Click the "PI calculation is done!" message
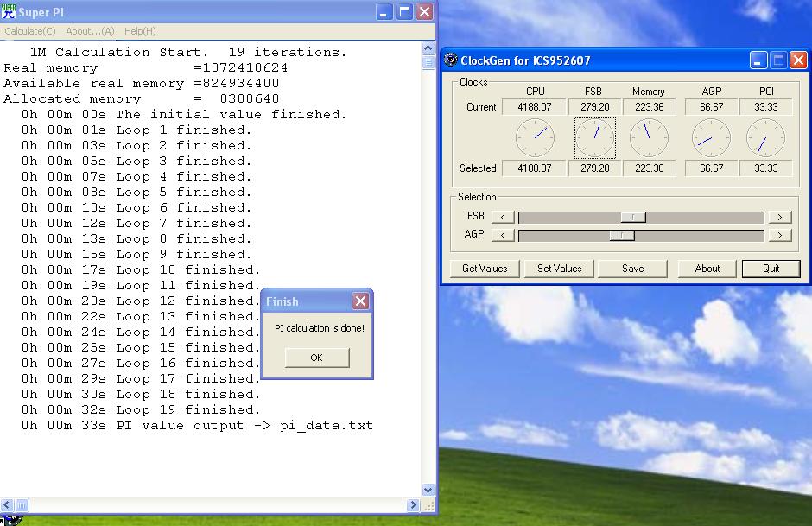Image resolution: width=812 pixels, height=526 pixels. coord(320,328)
